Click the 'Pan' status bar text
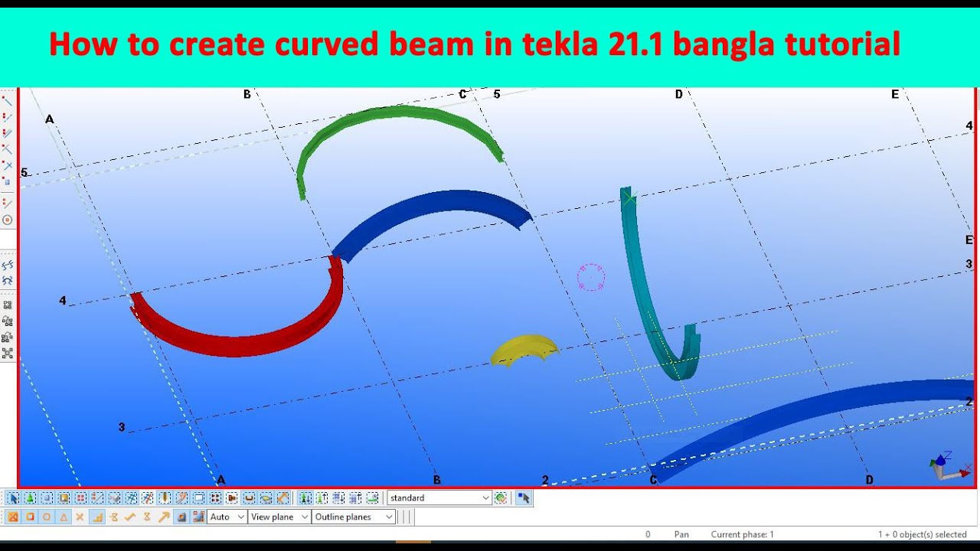Image resolution: width=980 pixels, height=551 pixels. coord(681,534)
